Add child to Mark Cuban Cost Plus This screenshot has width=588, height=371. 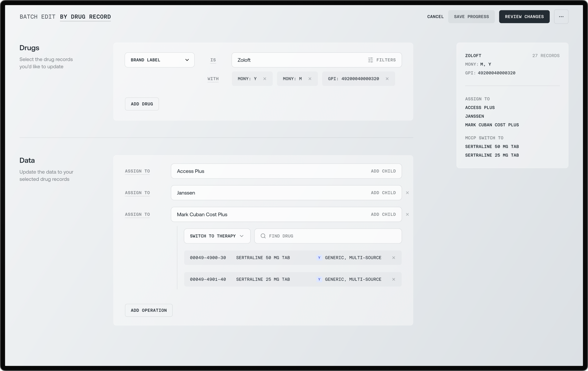383,215
